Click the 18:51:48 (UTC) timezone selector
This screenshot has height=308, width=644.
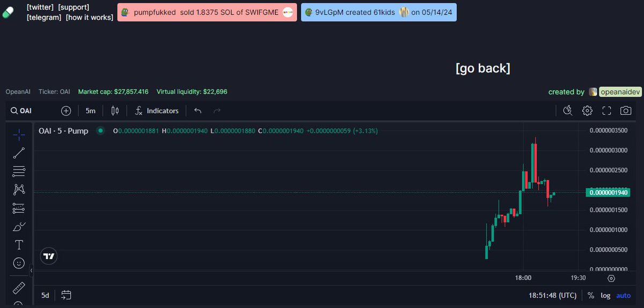pyautogui.click(x=553, y=295)
